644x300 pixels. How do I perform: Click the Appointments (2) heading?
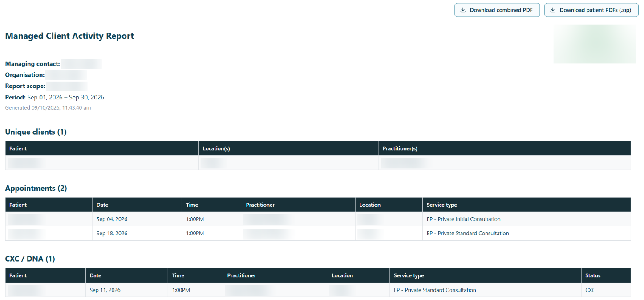[x=36, y=188]
